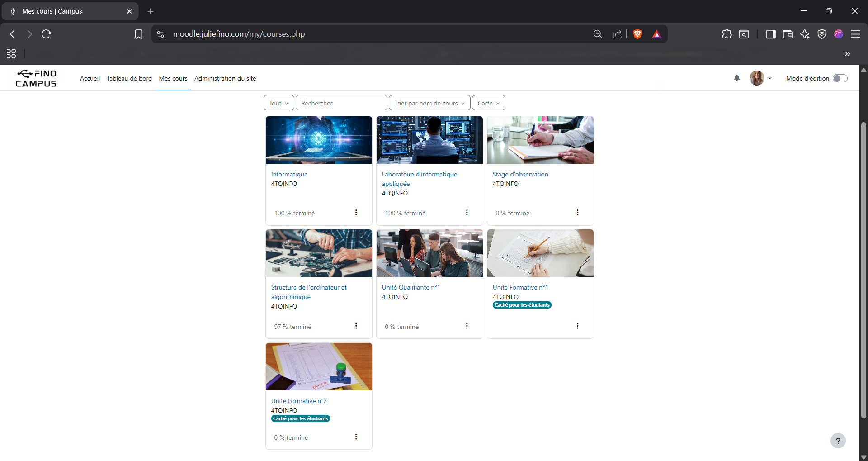868x461 pixels.
Task: Open three-dot menu on Unité Formative n°2 card
Action: (x=356, y=437)
